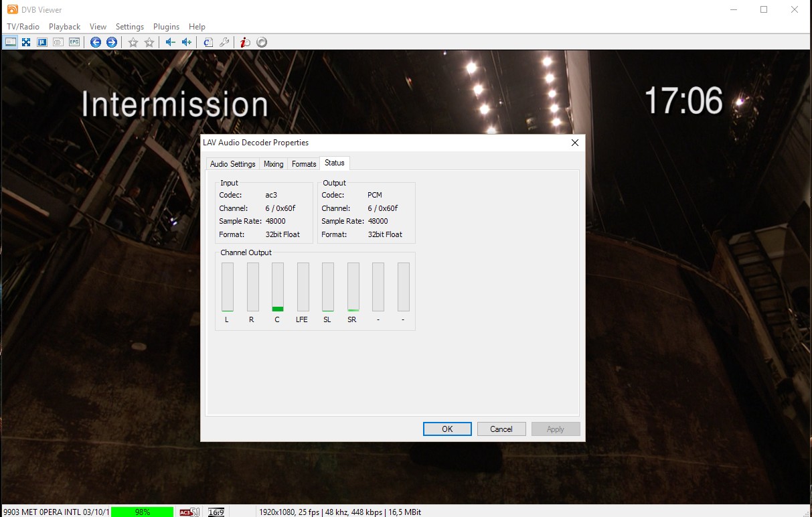Click the blue previous channel arrow
This screenshot has height=517, width=812.
[x=96, y=42]
